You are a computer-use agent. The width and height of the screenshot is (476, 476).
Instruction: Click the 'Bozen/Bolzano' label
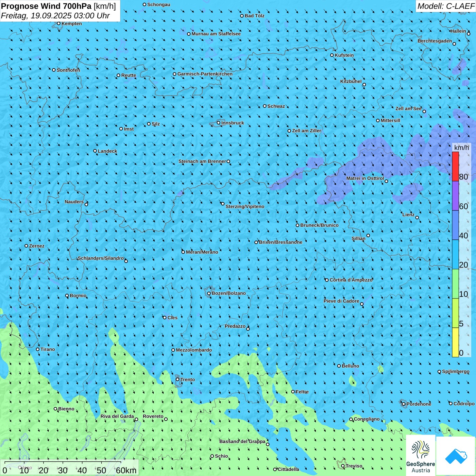pos(229,293)
